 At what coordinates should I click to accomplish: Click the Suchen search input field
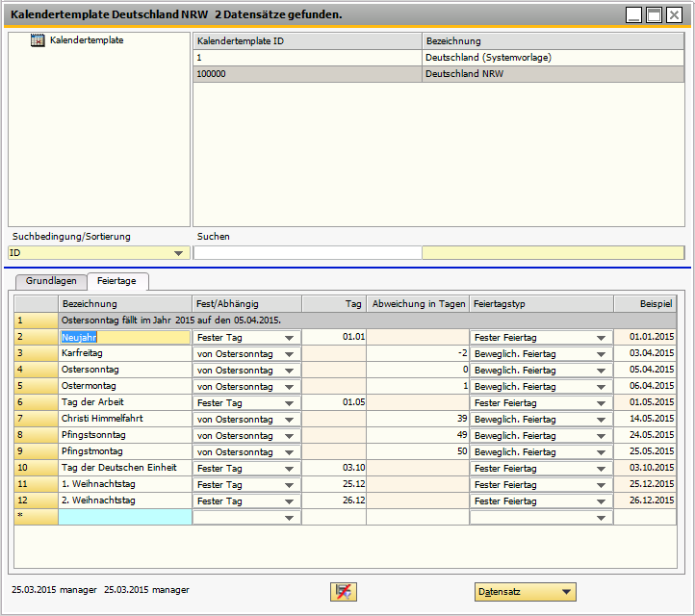pyautogui.click(x=307, y=253)
